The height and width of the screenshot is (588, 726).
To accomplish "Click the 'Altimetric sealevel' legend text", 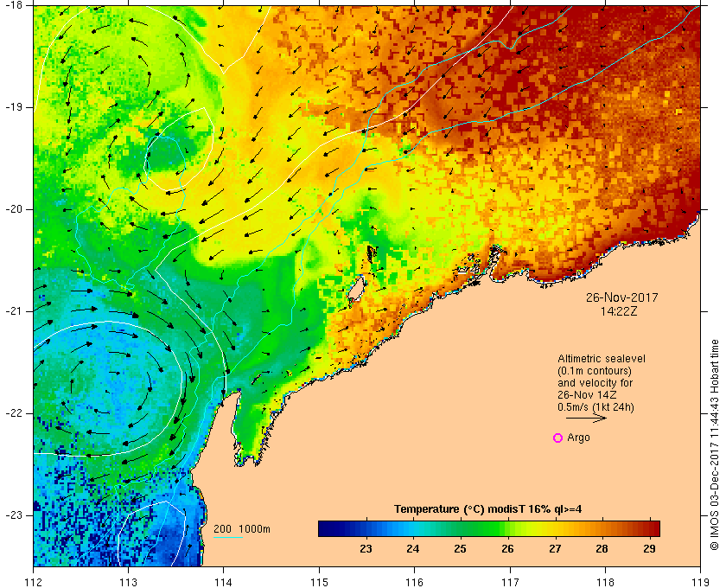I will 601,359.
